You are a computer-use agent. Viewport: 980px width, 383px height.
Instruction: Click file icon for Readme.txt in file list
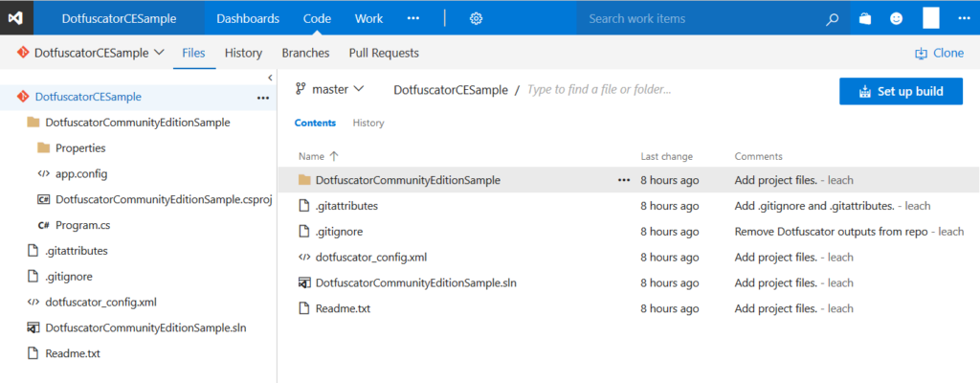[304, 308]
